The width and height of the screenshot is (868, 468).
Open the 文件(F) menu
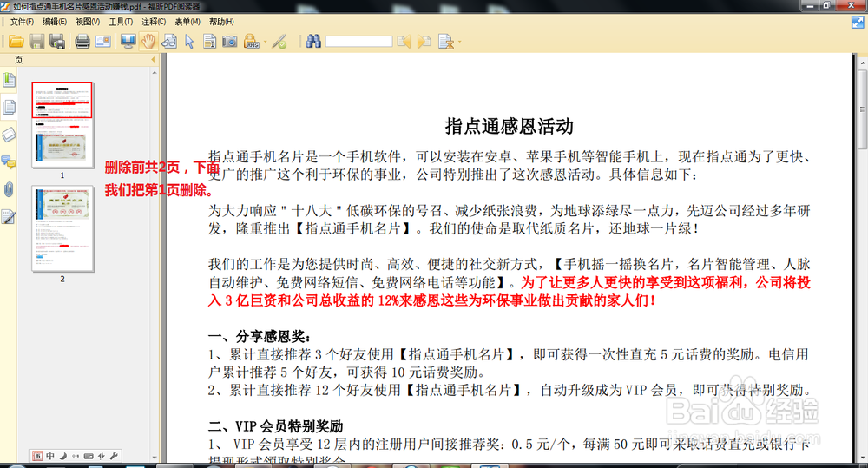22,22
